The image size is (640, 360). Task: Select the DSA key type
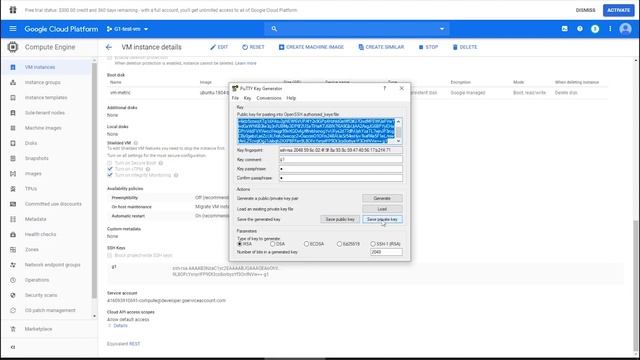(x=273, y=244)
